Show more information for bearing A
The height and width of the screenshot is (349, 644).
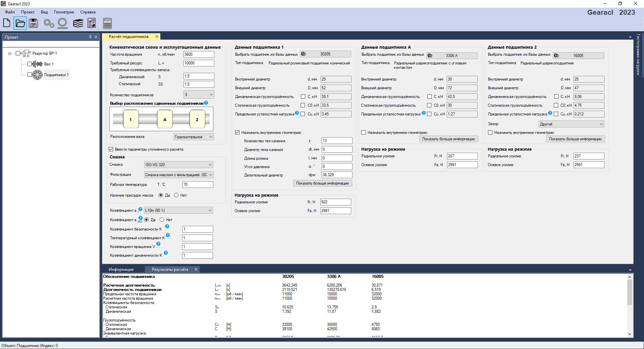click(x=448, y=139)
